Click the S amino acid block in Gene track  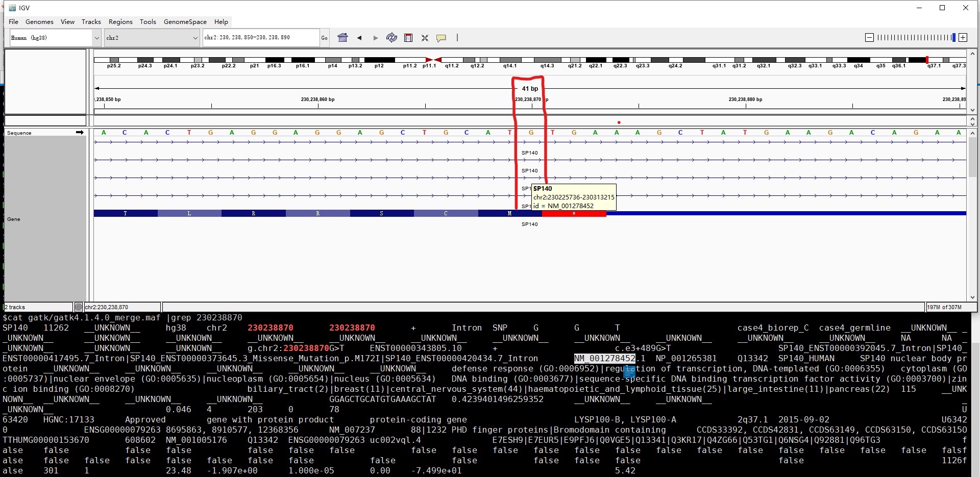click(381, 214)
